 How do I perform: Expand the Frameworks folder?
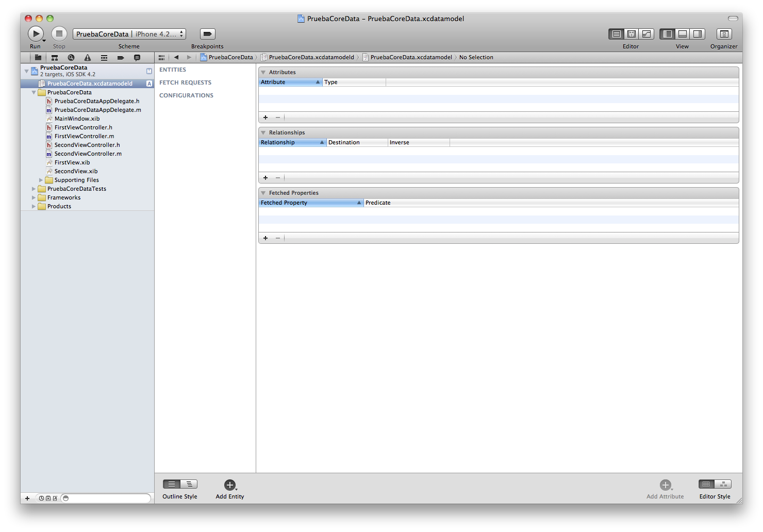[x=34, y=198]
